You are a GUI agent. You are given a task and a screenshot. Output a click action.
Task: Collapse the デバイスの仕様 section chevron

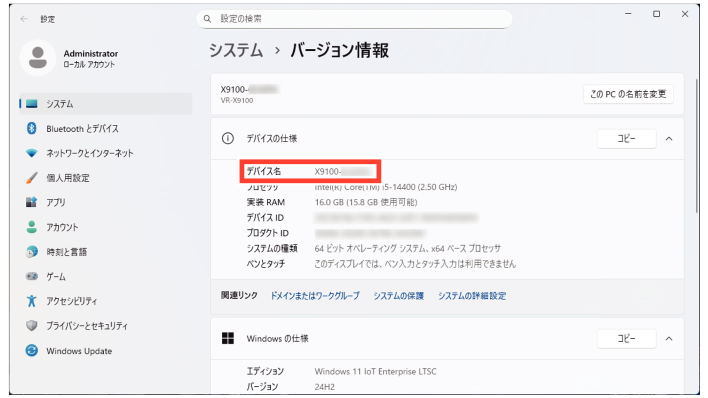coord(669,139)
